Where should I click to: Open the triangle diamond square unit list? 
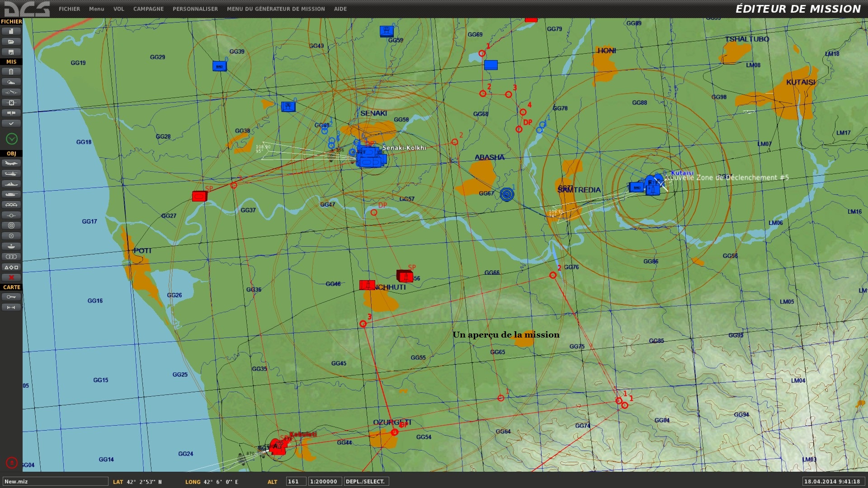coord(11,267)
